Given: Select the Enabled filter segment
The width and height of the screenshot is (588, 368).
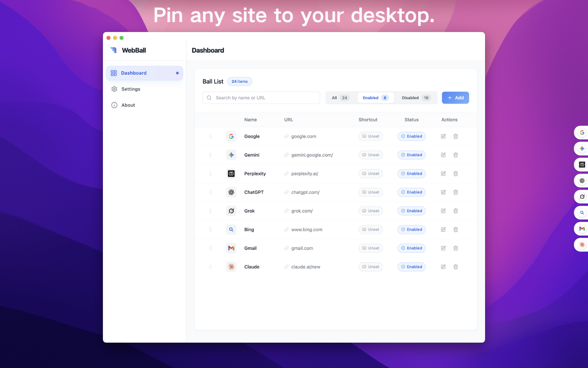Looking at the screenshot, I should point(375,98).
